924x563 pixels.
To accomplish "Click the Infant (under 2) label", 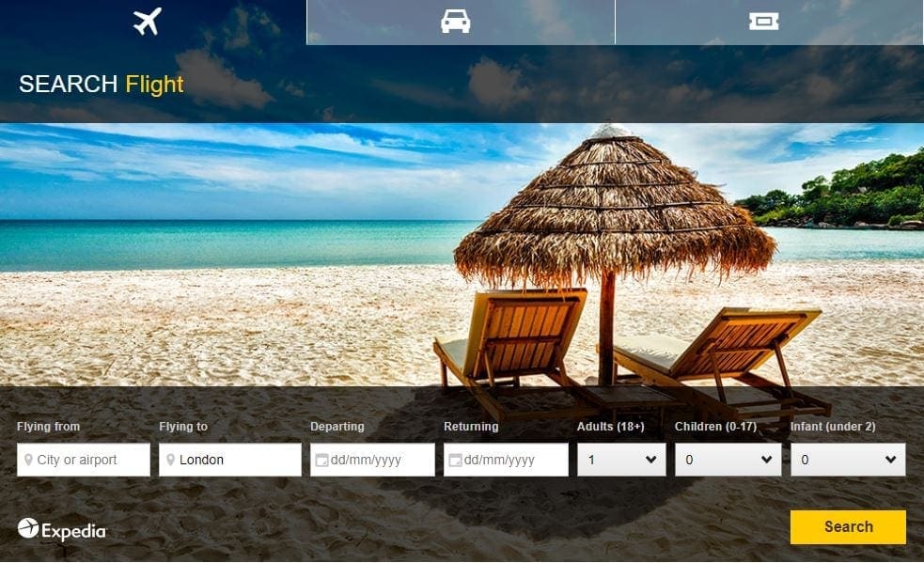I will (x=833, y=426).
